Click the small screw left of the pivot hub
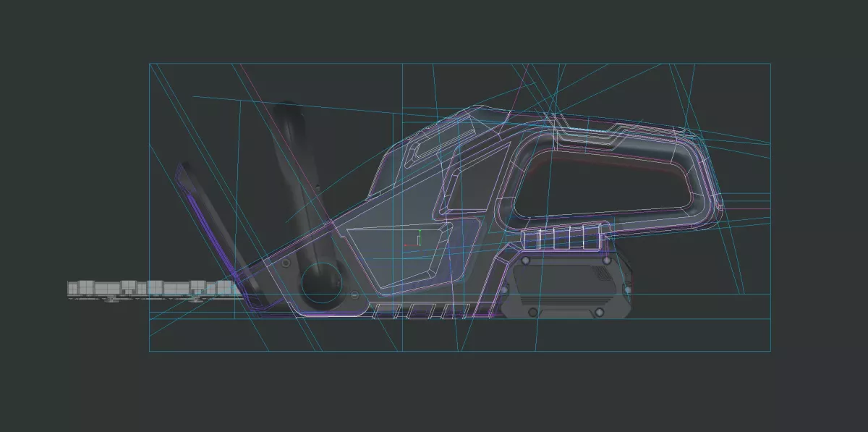The width and height of the screenshot is (868, 432). click(x=286, y=264)
